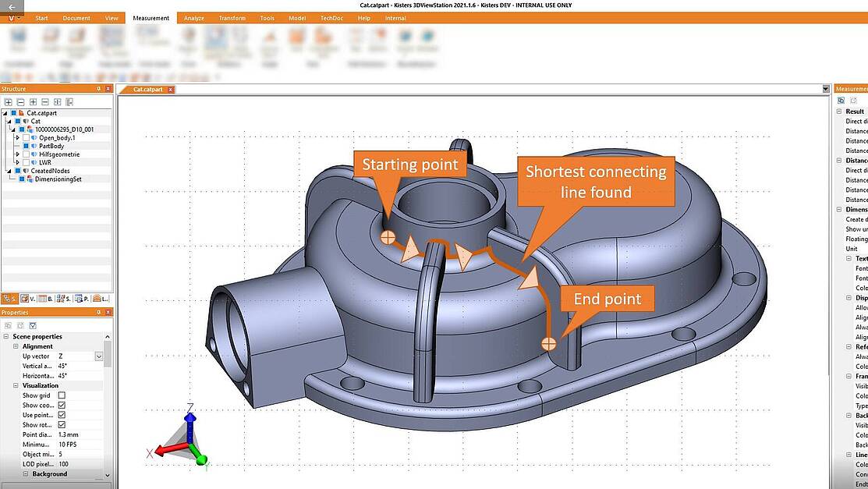The width and height of the screenshot is (868, 489).
Task: Open the Transform ribbon tab
Action: [x=232, y=18]
